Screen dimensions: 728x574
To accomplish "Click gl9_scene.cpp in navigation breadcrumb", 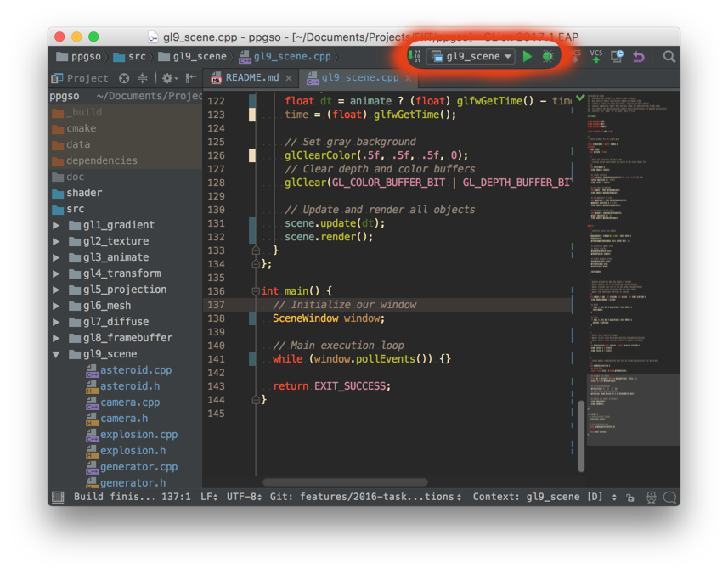I will [x=285, y=57].
